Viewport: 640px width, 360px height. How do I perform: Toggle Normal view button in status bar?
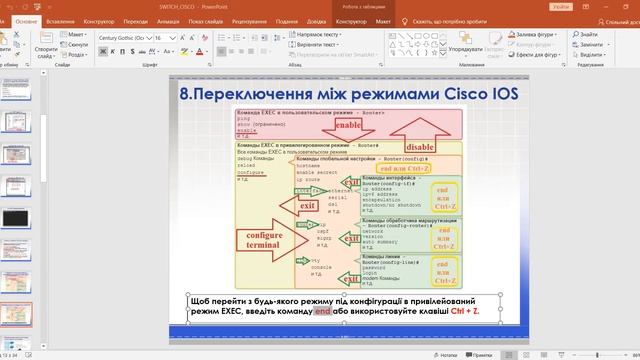(x=509, y=355)
